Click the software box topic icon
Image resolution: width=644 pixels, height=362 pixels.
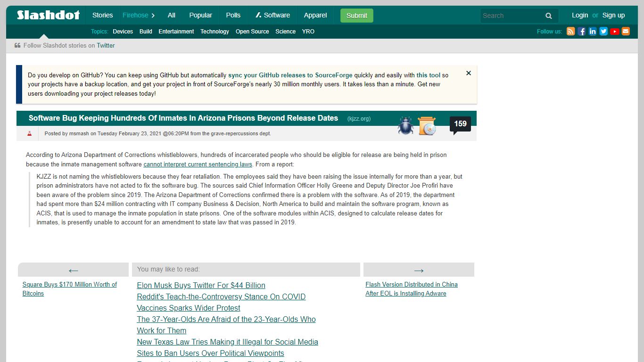427,126
